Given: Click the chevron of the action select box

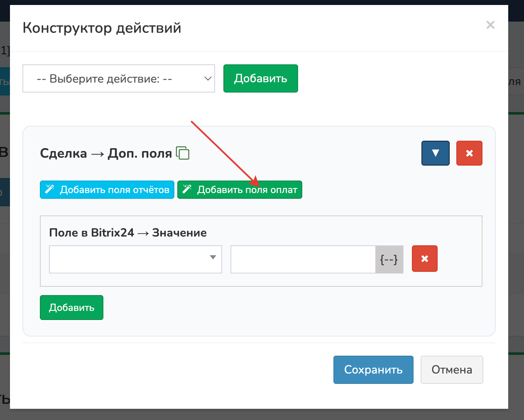Looking at the screenshot, I should 208,78.
